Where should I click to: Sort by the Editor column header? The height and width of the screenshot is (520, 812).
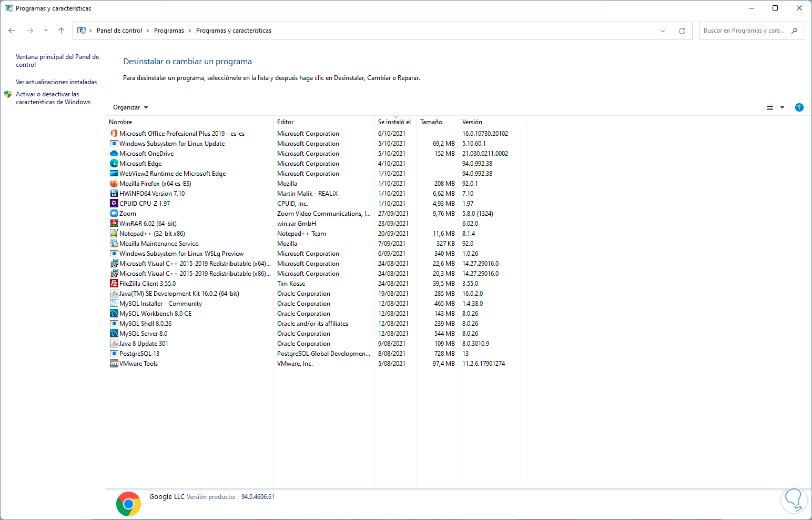point(286,122)
